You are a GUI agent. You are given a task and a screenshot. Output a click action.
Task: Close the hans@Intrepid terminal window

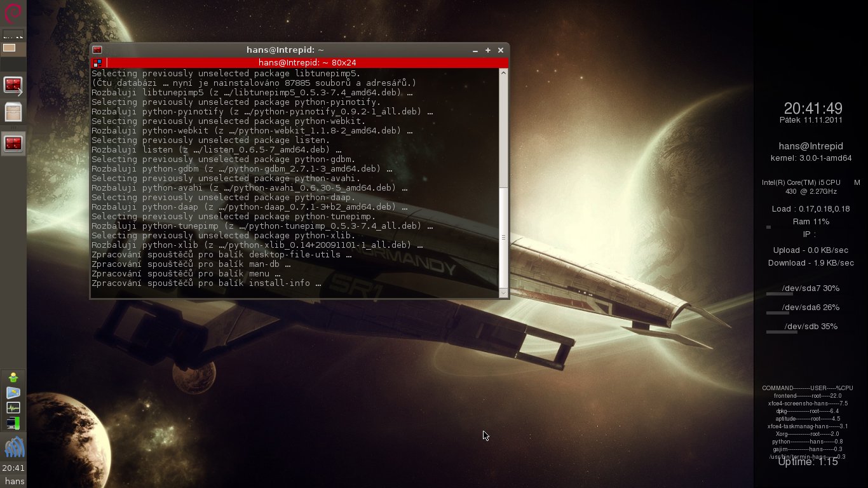pyautogui.click(x=501, y=50)
